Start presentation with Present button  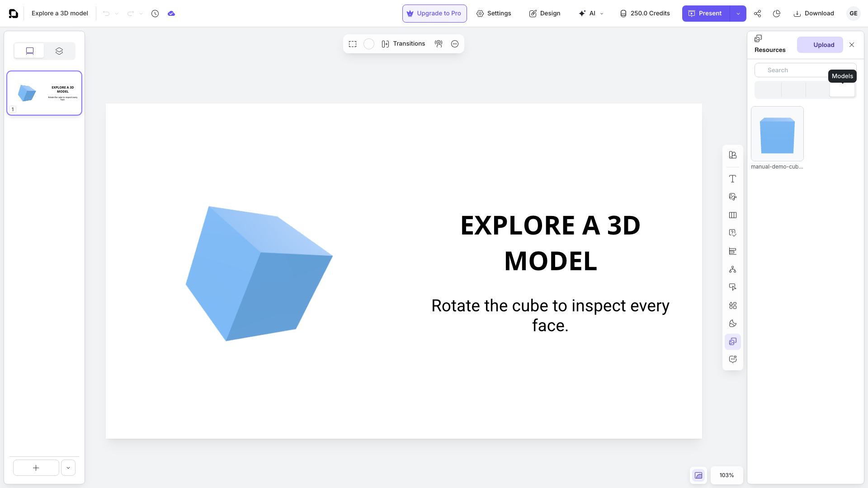[706, 14]
